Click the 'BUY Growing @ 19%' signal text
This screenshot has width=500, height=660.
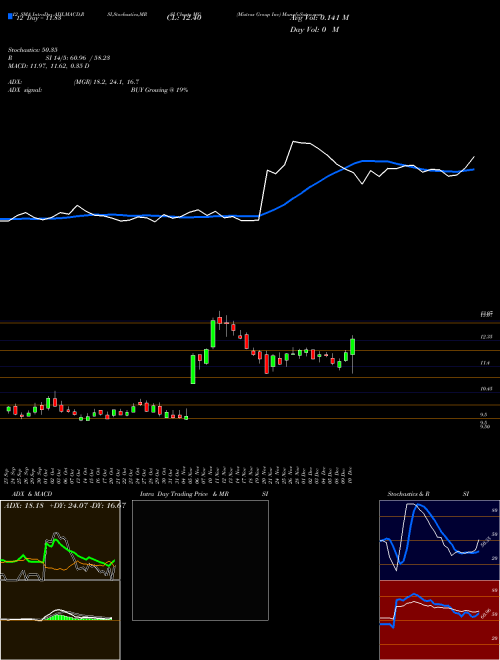click(x=159, y=90)
